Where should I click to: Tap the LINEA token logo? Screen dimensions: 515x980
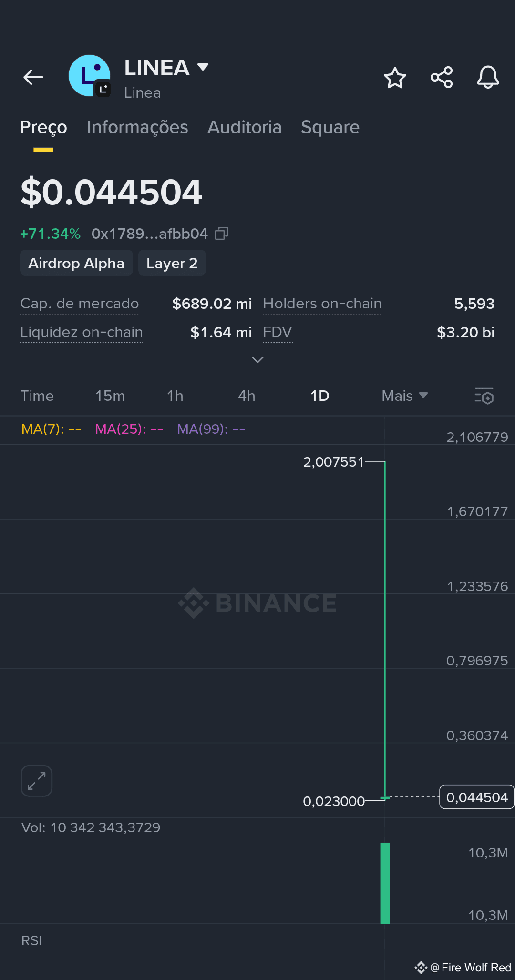pos(90,76)
